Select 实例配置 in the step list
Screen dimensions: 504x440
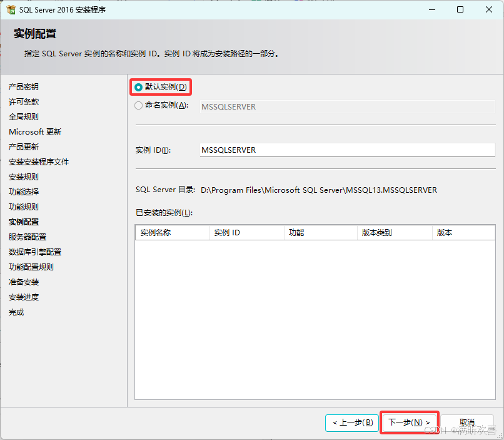(x=24, y=222)
